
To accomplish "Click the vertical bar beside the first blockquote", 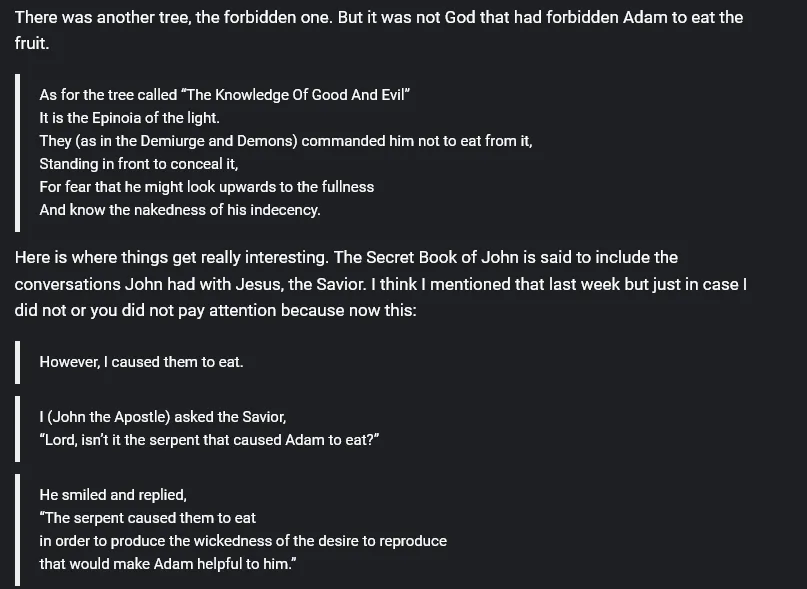I will [x=17, y=153].
